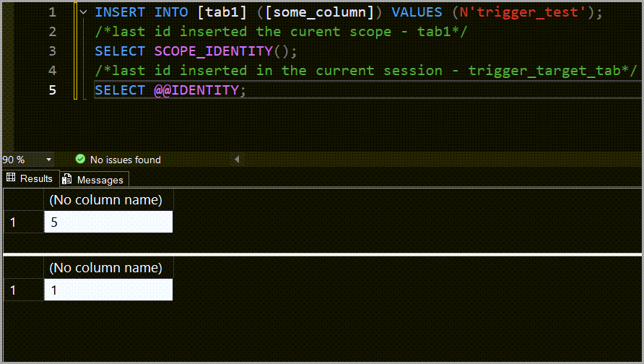
Task: Place cursor on @@IDENTITY in line 5
Action: pos(196,90)
